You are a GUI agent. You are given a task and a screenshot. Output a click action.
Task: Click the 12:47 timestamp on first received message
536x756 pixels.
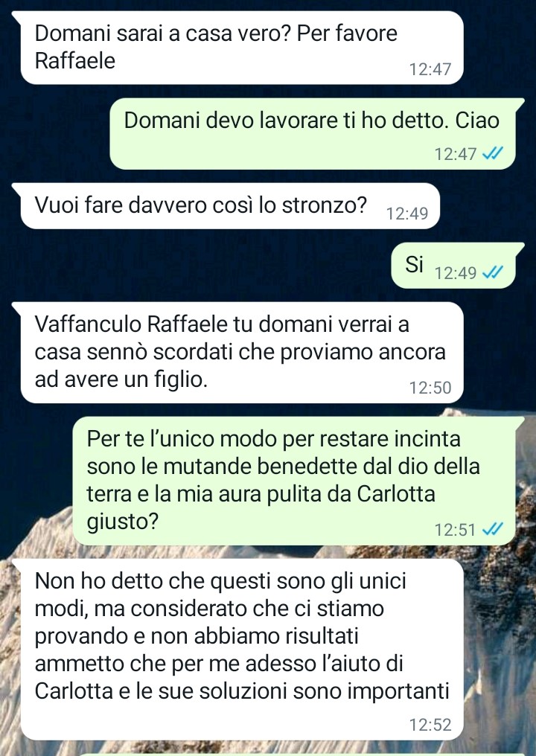click(430, 69)
